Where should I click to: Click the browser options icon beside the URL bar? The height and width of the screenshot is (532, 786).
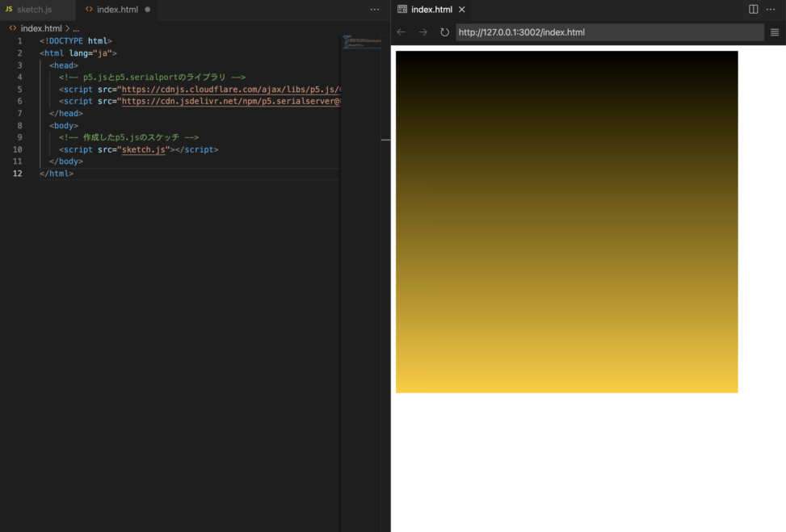click(774, 32)
